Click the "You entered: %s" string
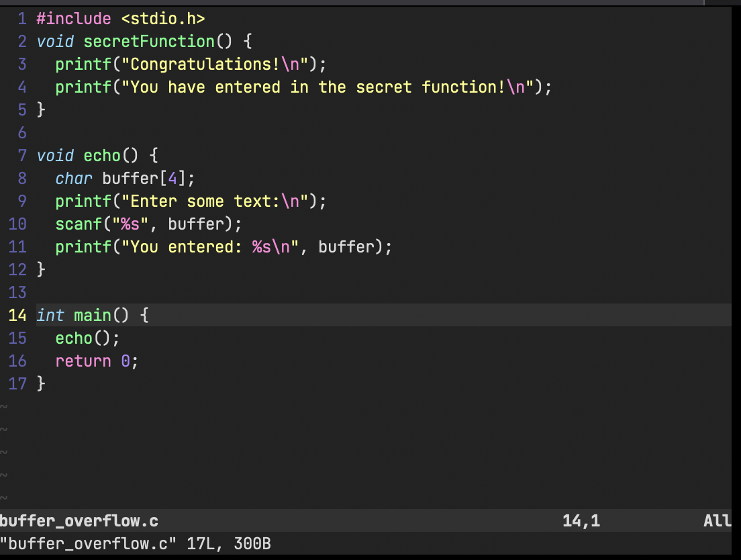This screenshot has height=560, width=741. [x=210, y=246]
